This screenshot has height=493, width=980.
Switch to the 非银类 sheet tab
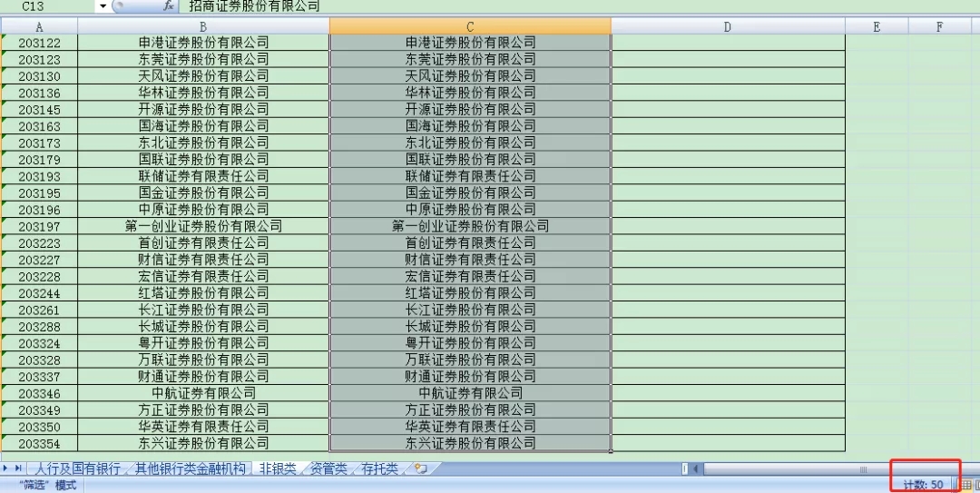(278, 468)
